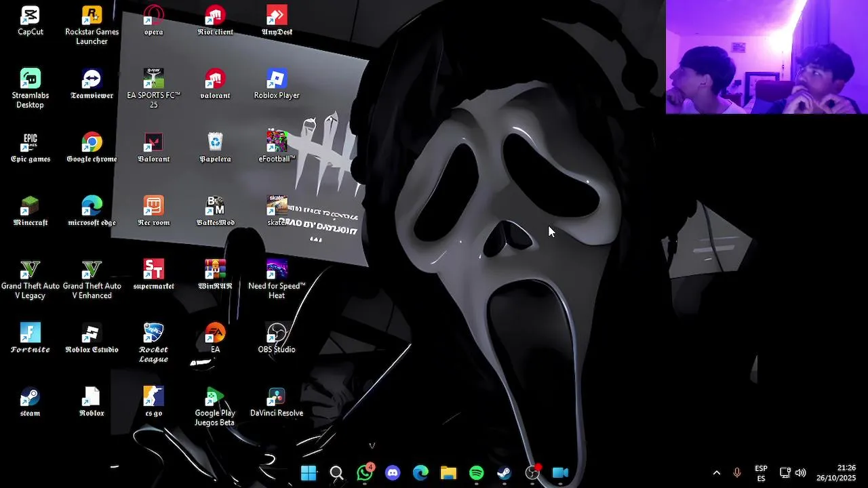Screen dimensions: 868x488
Task: Switch to Steam in the taskbar
Action: pyautogui.click(x=505, y=472)
